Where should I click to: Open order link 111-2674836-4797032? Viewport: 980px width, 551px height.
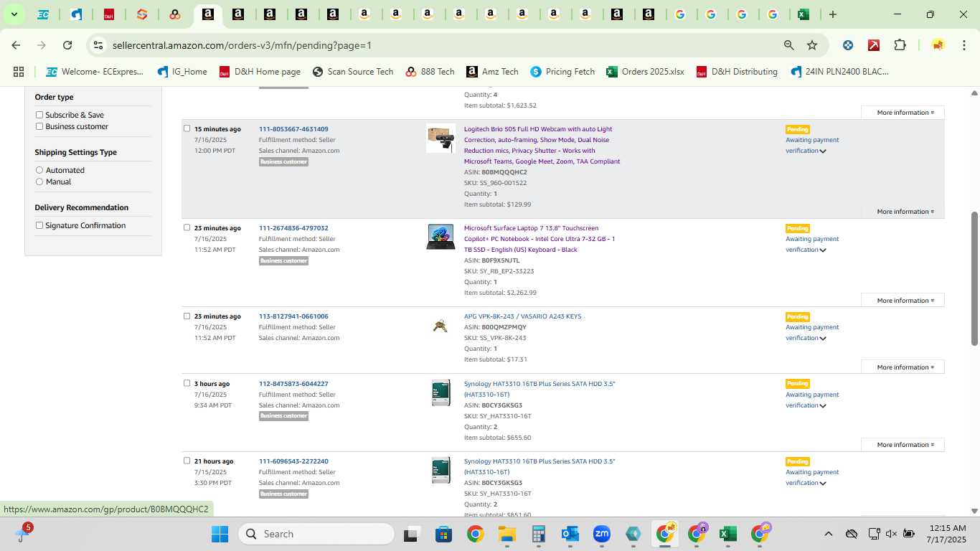tap(293, 228)
